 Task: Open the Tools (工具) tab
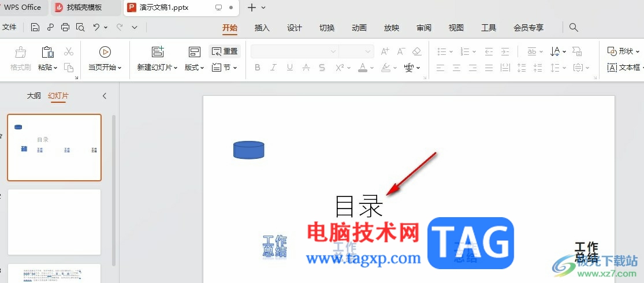(489, 28)
